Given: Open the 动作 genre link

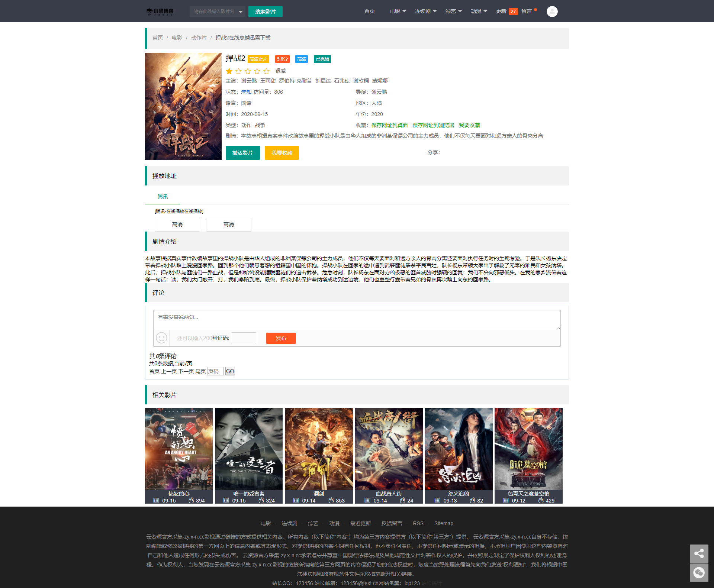Looking at the screenshot, I should tap(246, 125).
